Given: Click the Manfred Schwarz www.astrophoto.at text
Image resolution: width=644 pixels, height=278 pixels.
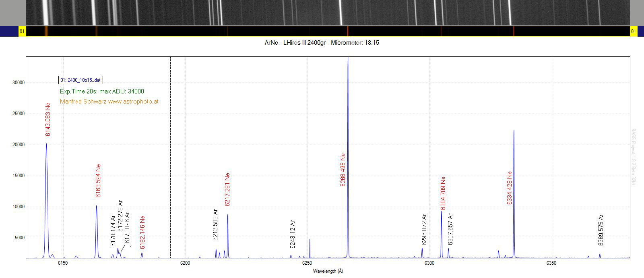Looking at the screenshot, I should pyautogui.click(x=109, y=102).
